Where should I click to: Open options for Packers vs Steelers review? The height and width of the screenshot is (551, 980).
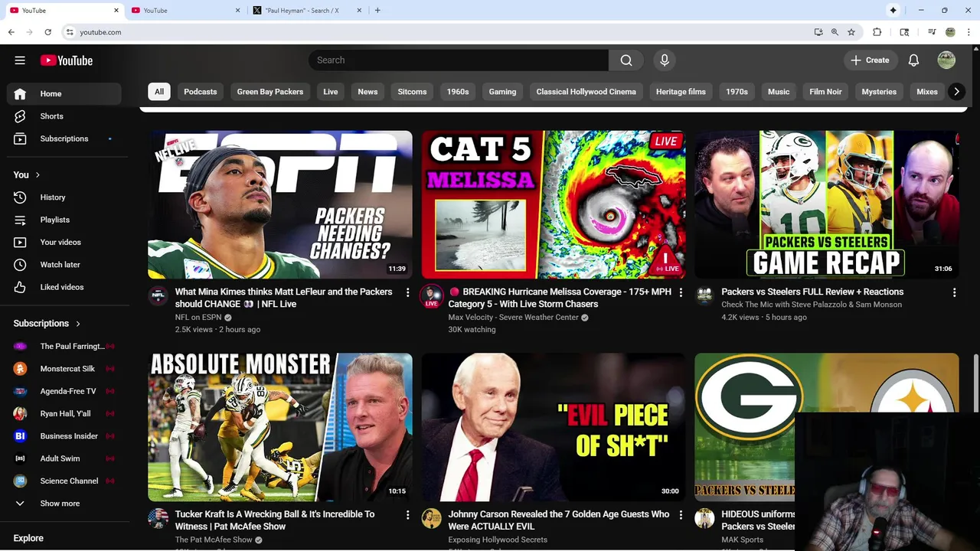(x=954, y=292)
